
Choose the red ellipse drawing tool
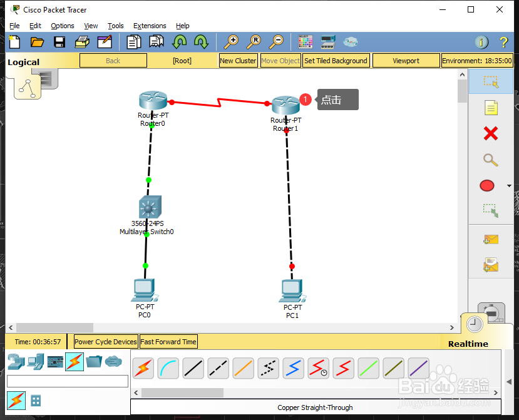tap(487, 186)
